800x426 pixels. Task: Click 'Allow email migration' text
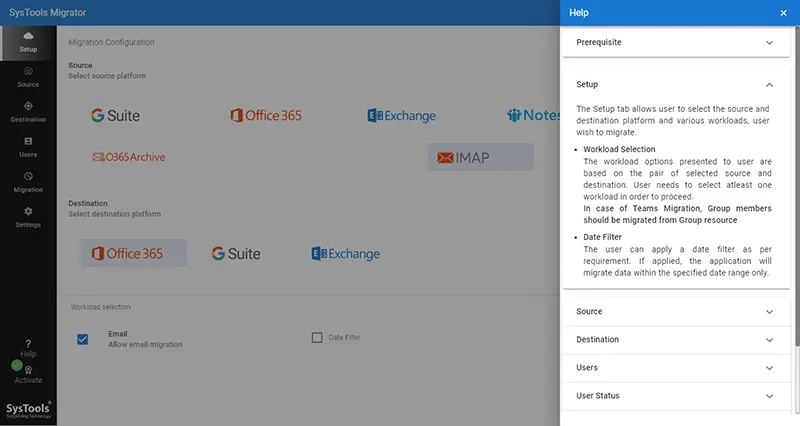(145, 345)
